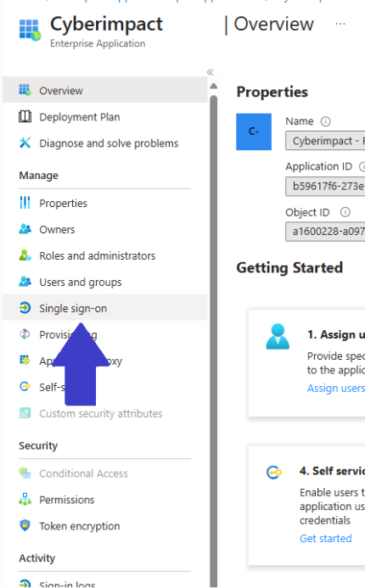This screenshot has width=365, height=588.
Task: Click the Application ID field
Action: [325, 186]
